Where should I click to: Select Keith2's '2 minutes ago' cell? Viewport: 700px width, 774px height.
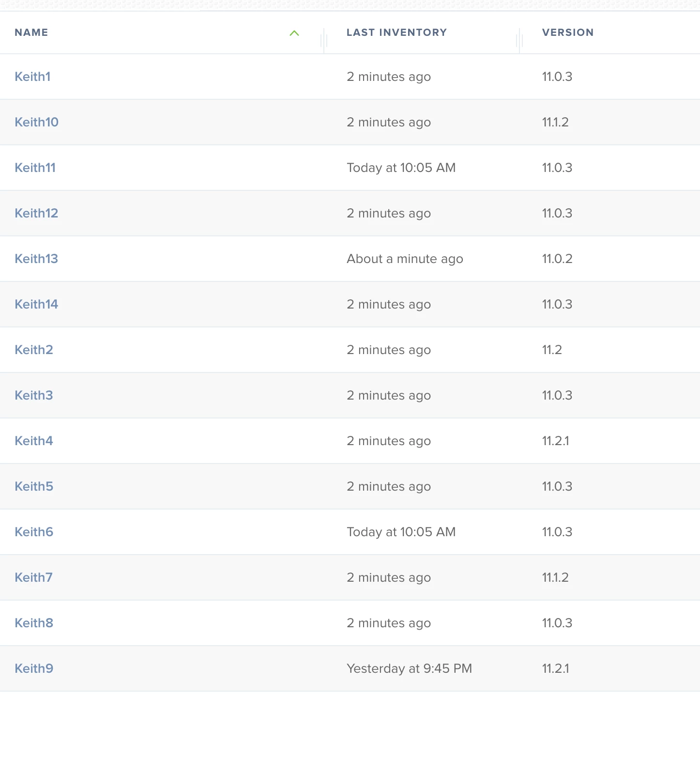pyautogui.click(x=389, y=350)
